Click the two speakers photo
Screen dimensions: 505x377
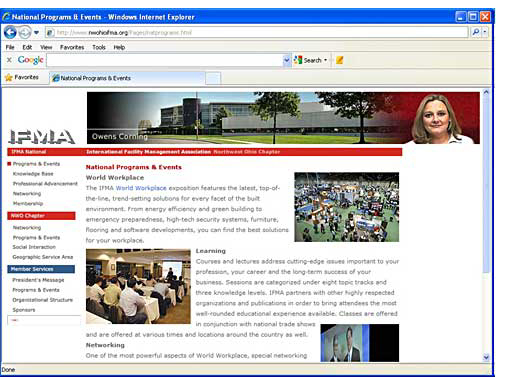360,343
